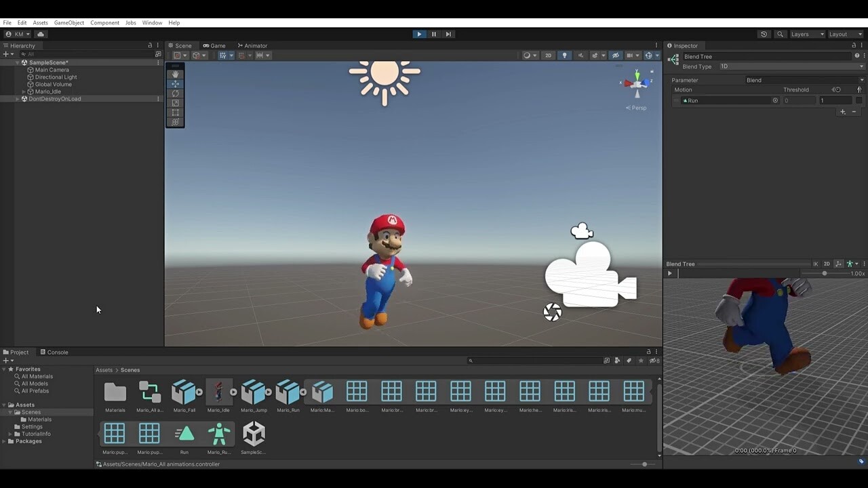Click the plus button to add a motion field

843,112
